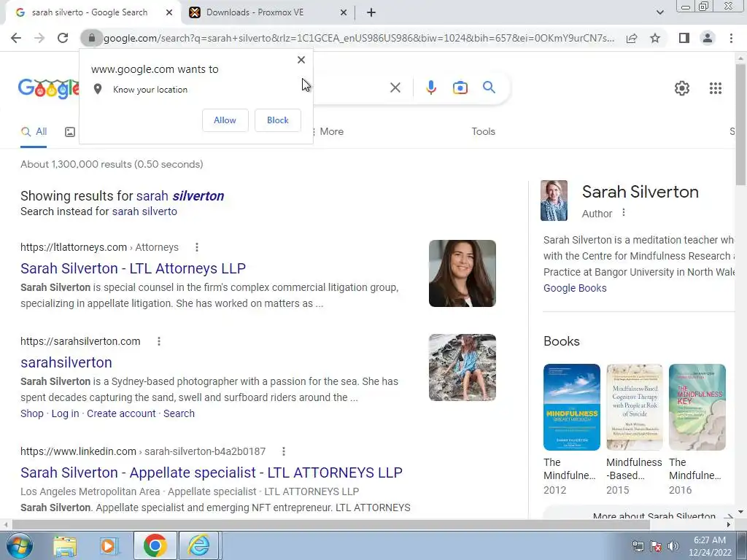
Task: Select the All results tab
Action: pyautogui.click(x=34, y=132)
